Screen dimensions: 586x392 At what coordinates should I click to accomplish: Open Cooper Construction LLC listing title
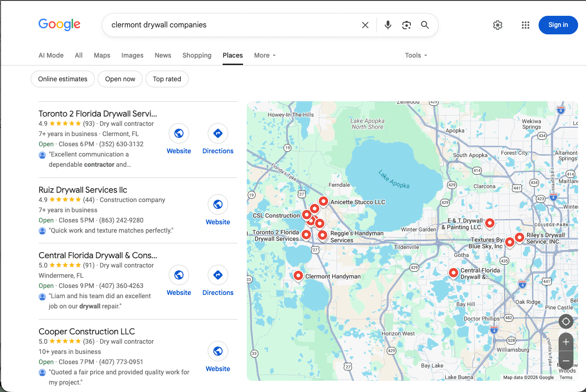(x=86, y=331)
